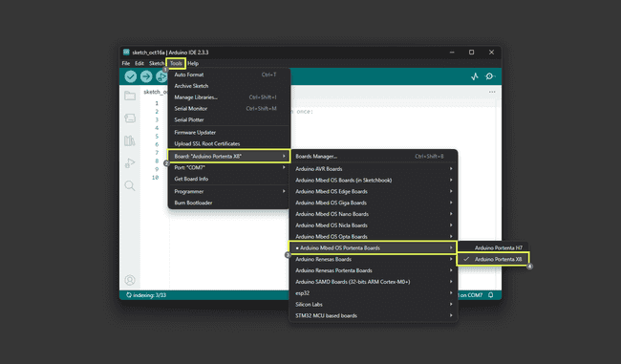Choose Archive Sketch menu entry
621x364 pixels.
[229, 86]
